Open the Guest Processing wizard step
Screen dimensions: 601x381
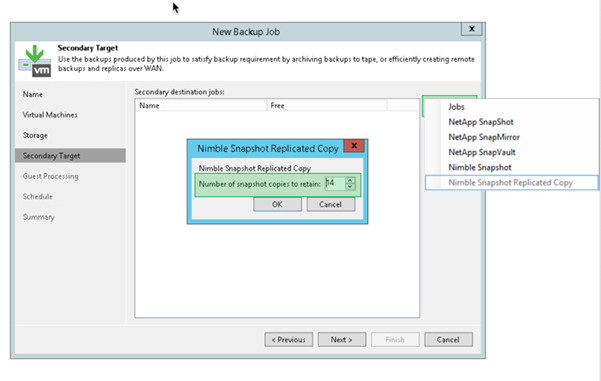point(51,176)
